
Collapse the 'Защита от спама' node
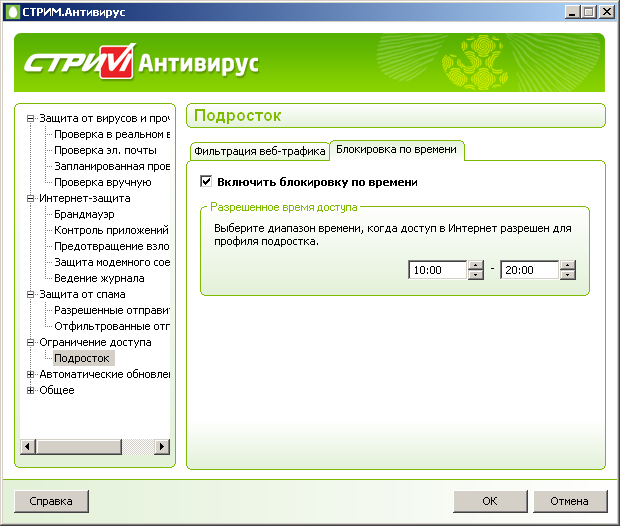coord(30,294)
